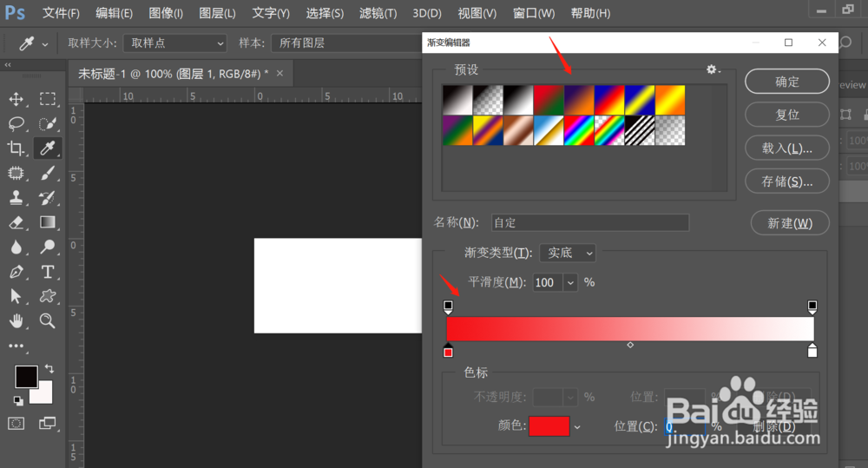The height and width of the screenshot is (468, 868).
Task: Select the Dodge tool
Action: [48, 247]
